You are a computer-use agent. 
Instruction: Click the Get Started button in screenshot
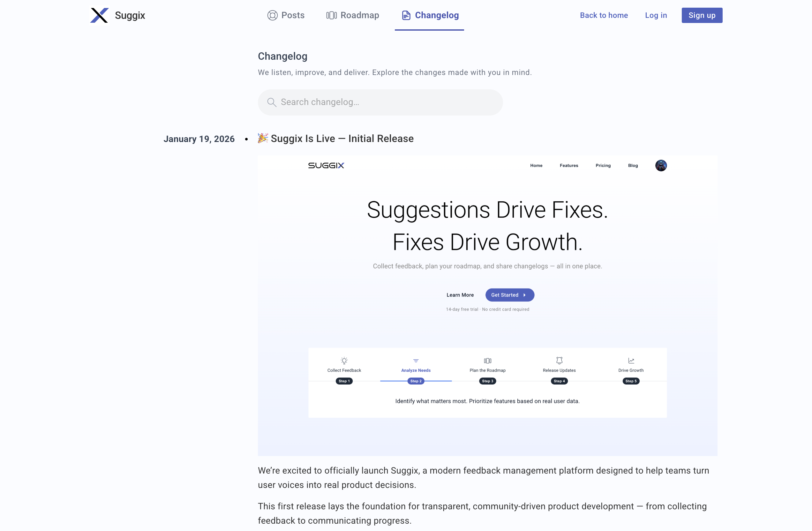(509, 295)
